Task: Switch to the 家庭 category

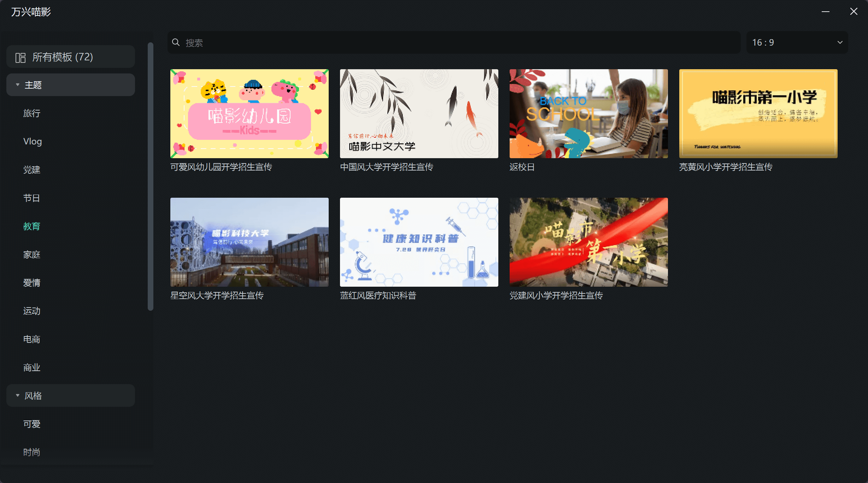Action: click(x=32, y=254)
